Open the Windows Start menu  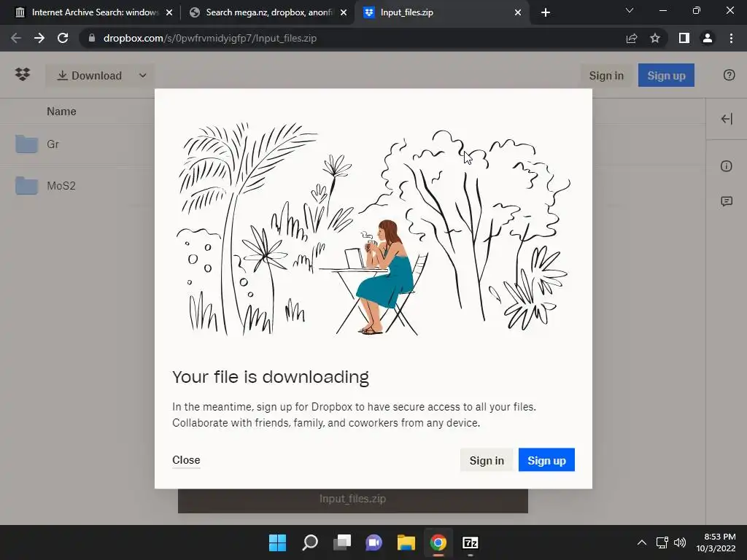click(x=277, y=542)
